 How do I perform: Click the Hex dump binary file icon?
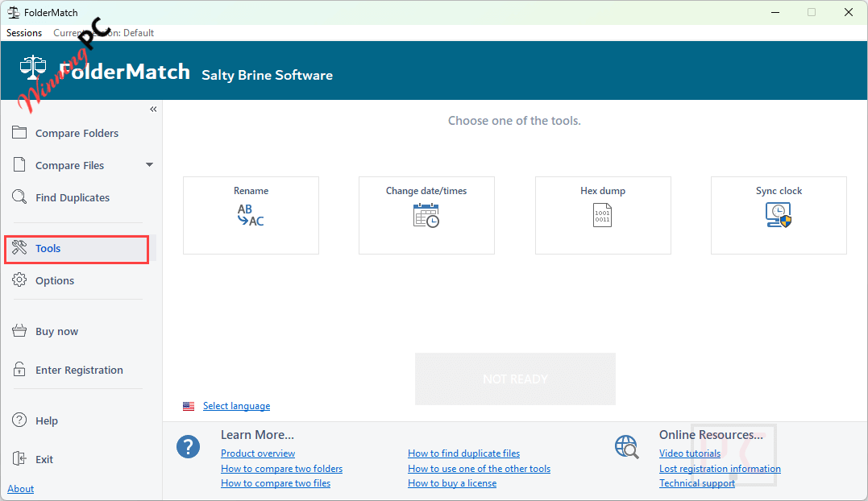[602, 216]
